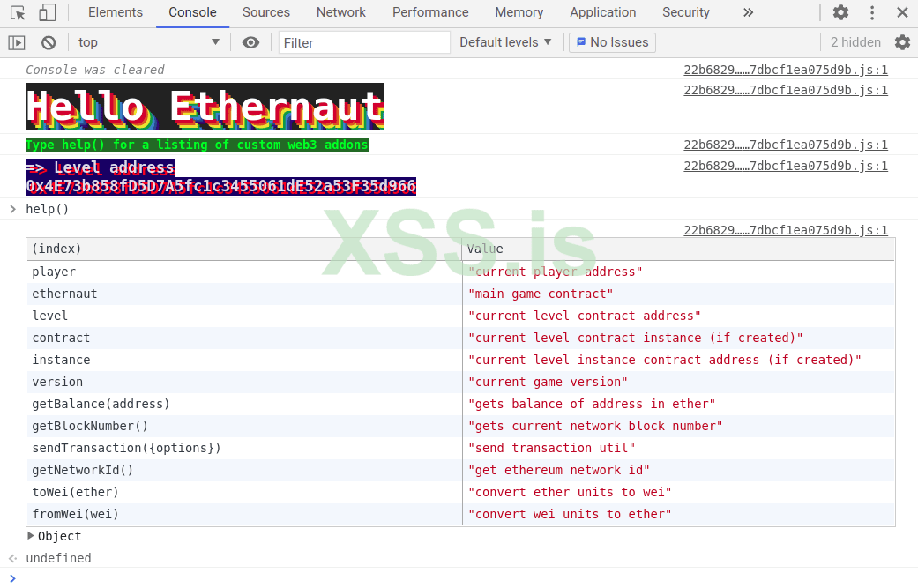Select the level address 0x4E73b858... text
The width and height of the screenshot is (918, 588).
[x=220, y=186]
